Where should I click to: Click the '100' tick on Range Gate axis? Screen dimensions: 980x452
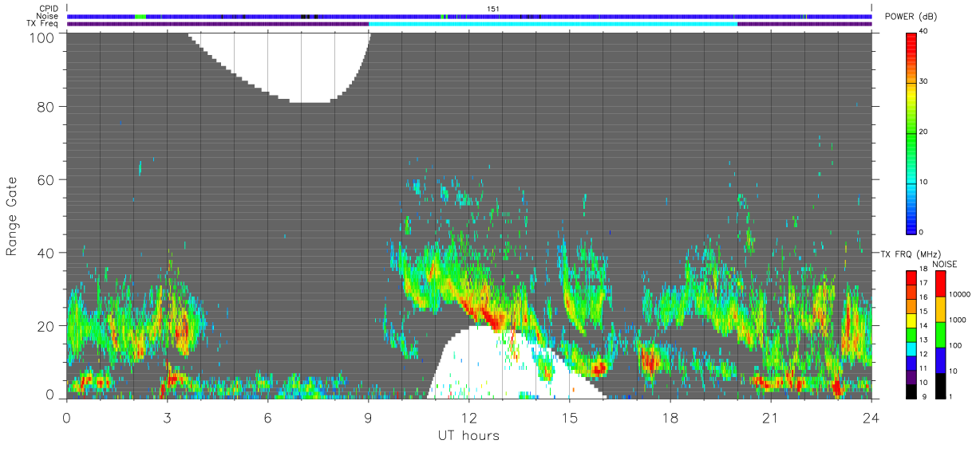coord(41,37)
